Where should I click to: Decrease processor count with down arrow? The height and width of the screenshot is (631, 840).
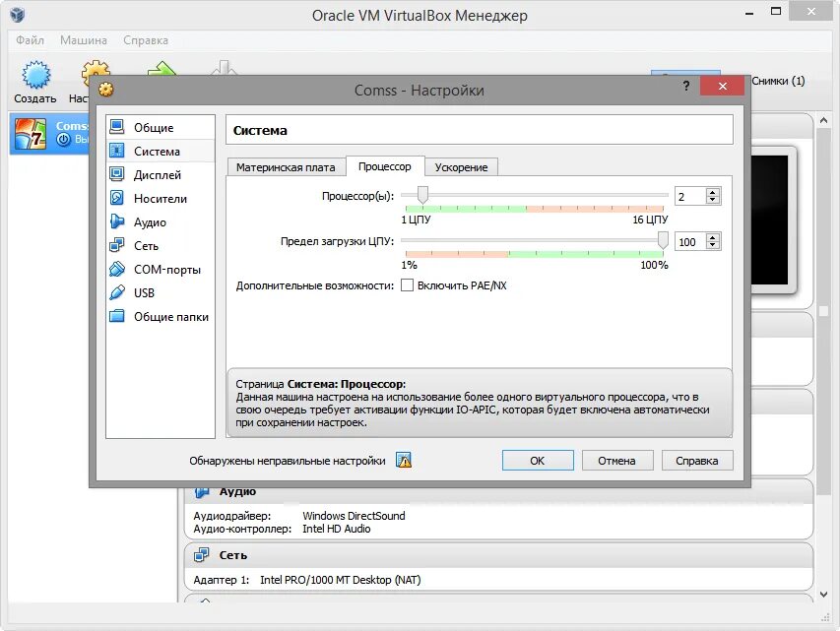(713, 201)
